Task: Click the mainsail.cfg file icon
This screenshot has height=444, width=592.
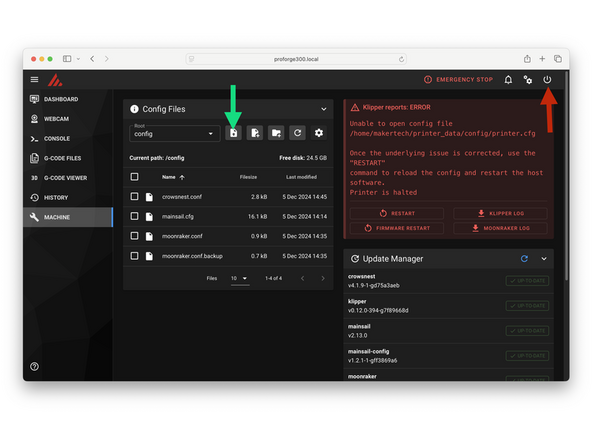Action: click(150, 216)
